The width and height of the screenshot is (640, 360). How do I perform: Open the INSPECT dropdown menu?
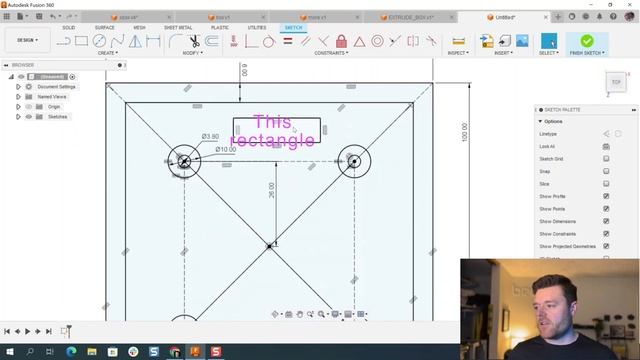tap(458, 53)
